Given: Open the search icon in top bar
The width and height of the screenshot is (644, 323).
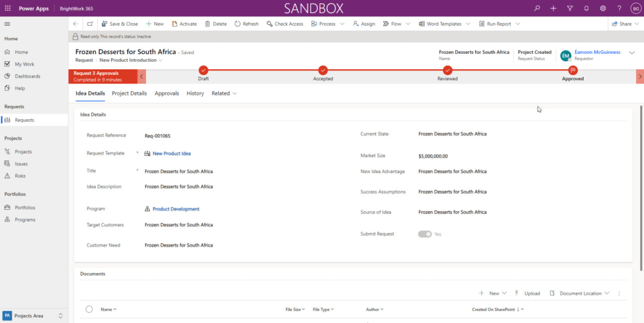Looking at the screenshot, I should tap(537, 8).
